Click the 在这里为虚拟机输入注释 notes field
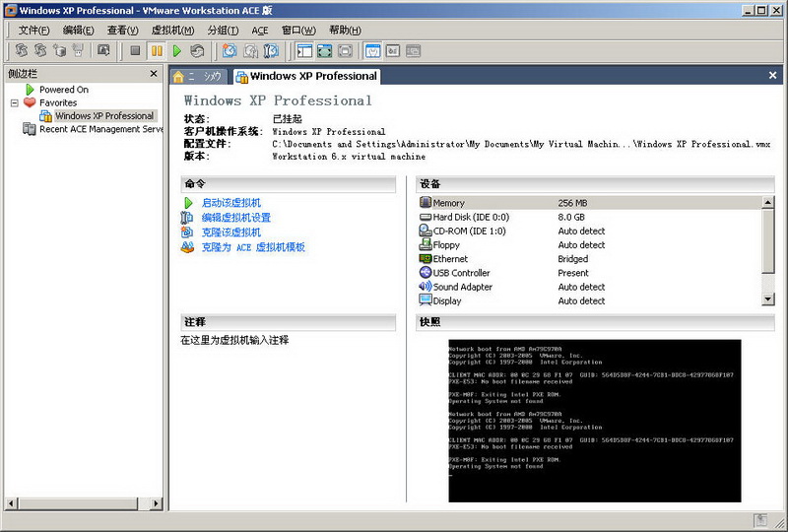 coord(234,341)
